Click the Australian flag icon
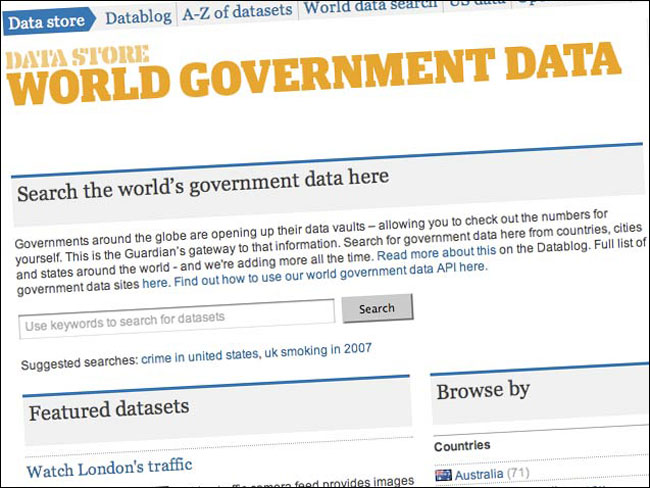Viewport: 650px width, 488px height. tap(443, 475)
